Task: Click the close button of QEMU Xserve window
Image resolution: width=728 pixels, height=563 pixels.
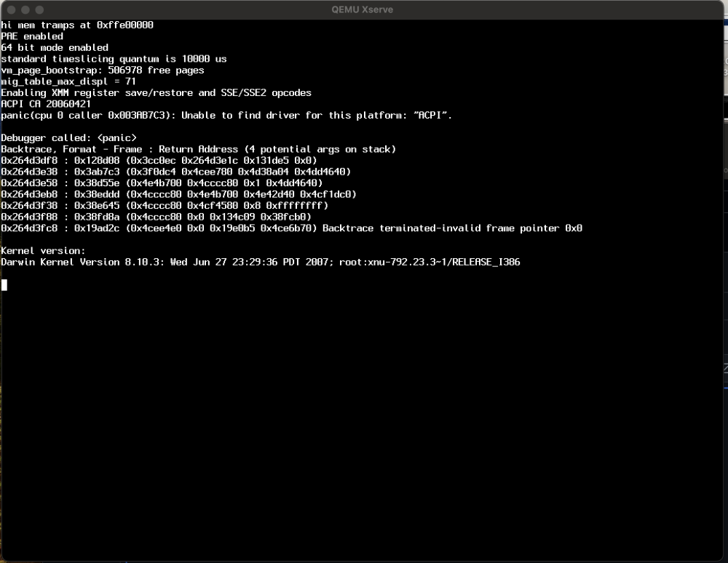Action: (12, 9)
